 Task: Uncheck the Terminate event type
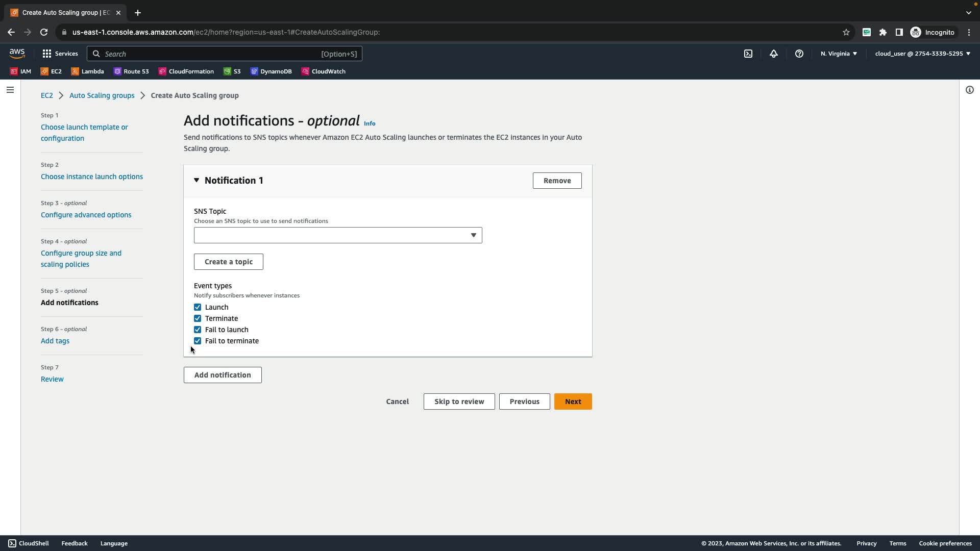coord(198,318)
